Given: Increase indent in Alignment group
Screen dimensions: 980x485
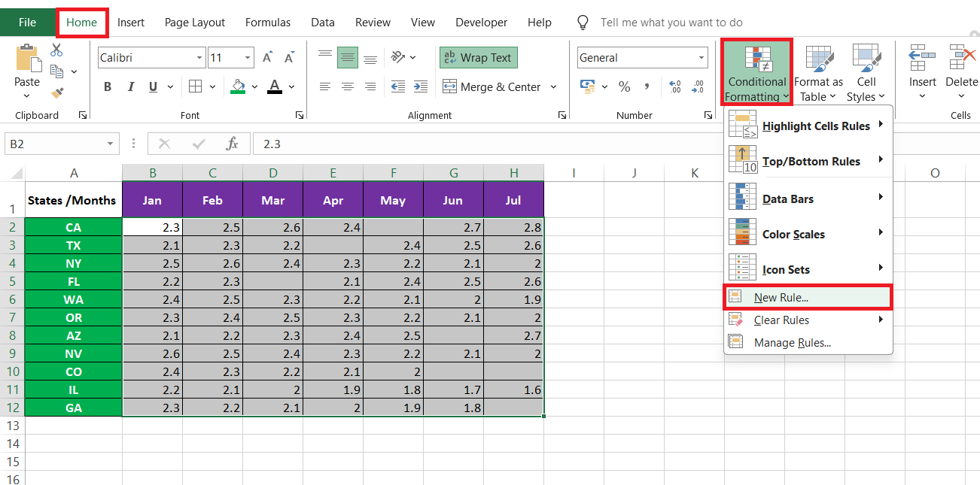Looking at the screenshot, I should (419, 86).
